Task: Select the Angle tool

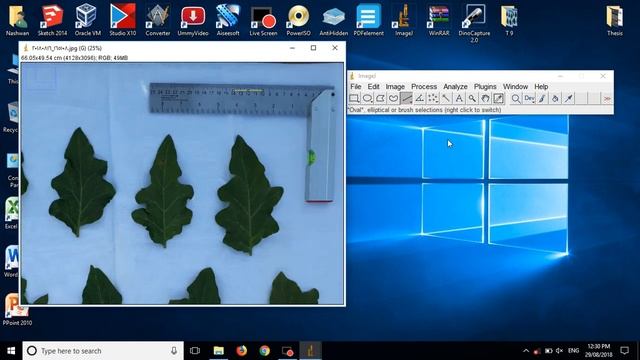Action: pos(420,98)
